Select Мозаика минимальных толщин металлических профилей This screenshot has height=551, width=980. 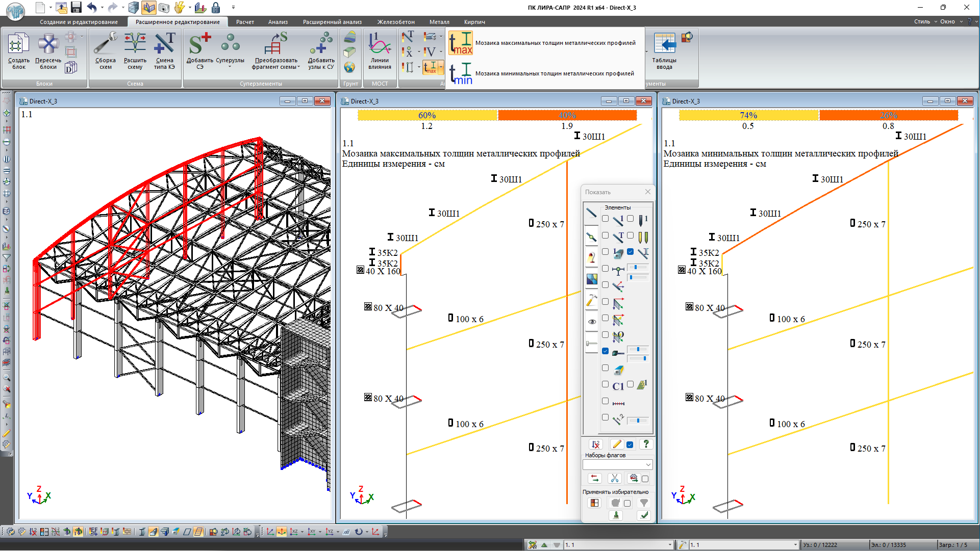pyautogui.click(x=555, y=73)
